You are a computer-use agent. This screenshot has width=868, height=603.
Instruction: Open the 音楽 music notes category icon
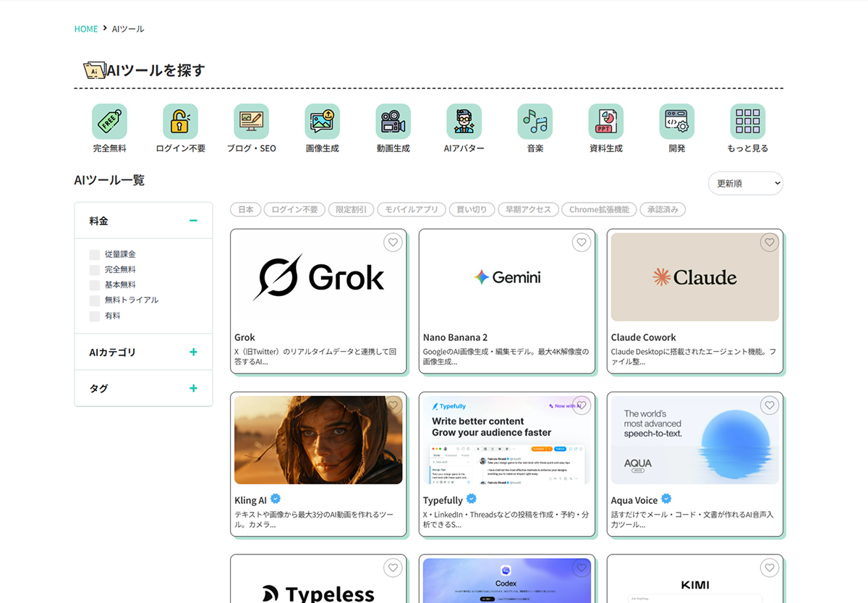[535, 122]
